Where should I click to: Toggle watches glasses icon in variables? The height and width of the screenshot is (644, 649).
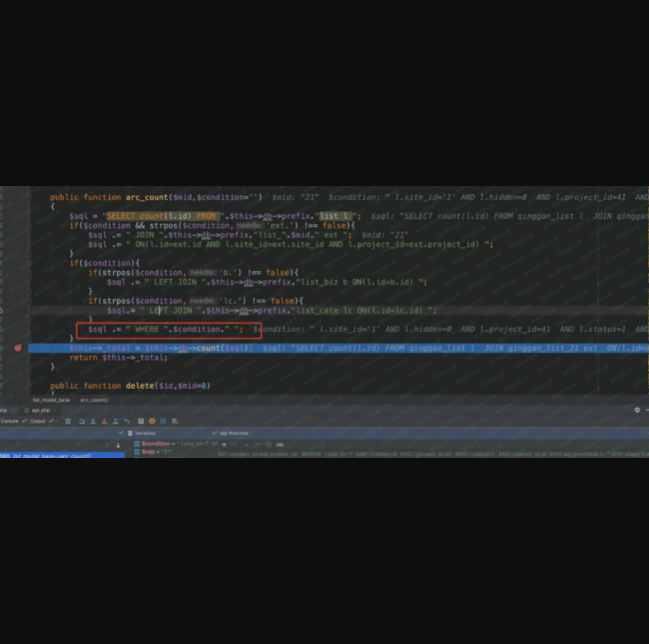[279, 444]
